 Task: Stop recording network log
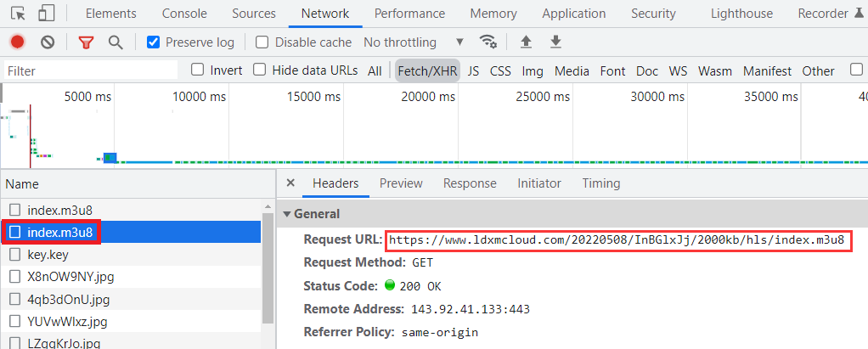(18, 42)
